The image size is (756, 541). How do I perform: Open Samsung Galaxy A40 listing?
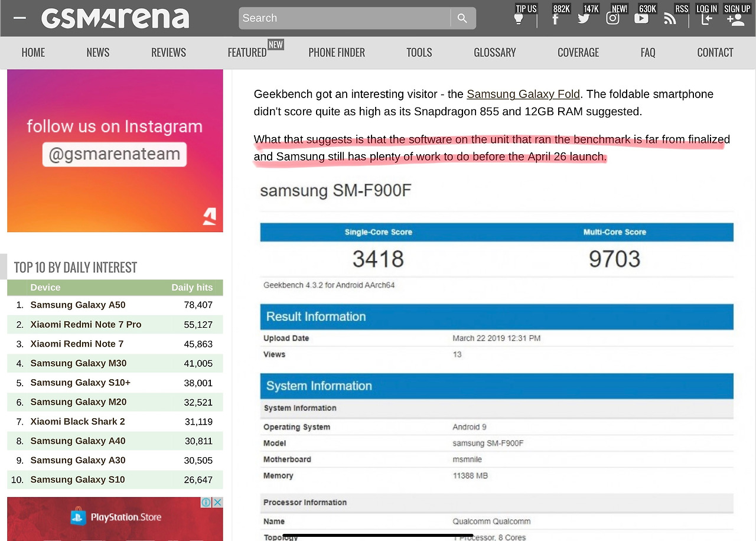click(78, 441)
